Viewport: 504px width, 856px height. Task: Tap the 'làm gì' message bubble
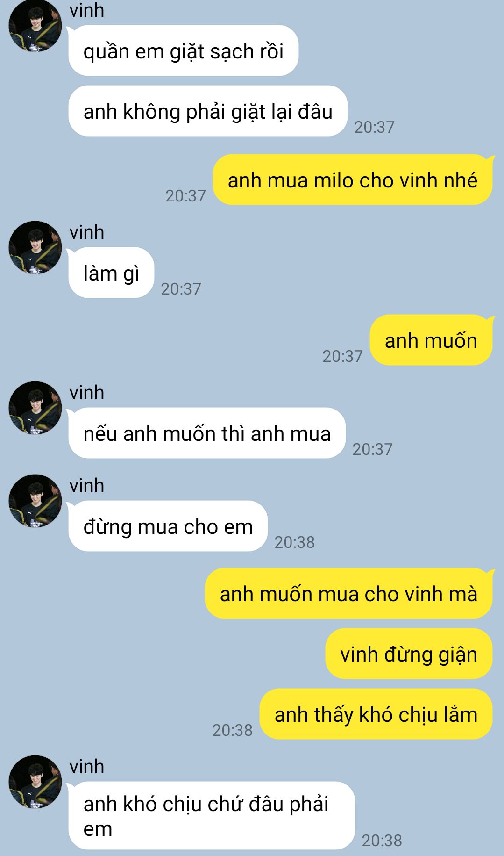111,273
